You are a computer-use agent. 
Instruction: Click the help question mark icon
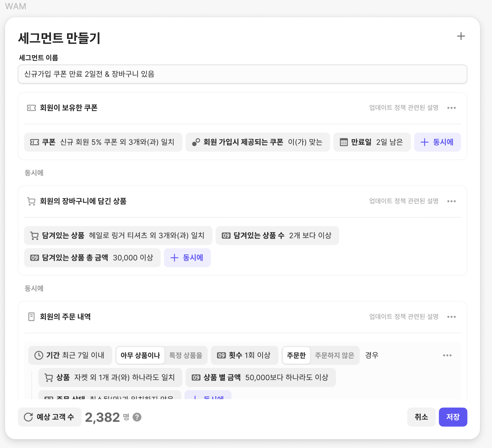(x=137, y=417)
